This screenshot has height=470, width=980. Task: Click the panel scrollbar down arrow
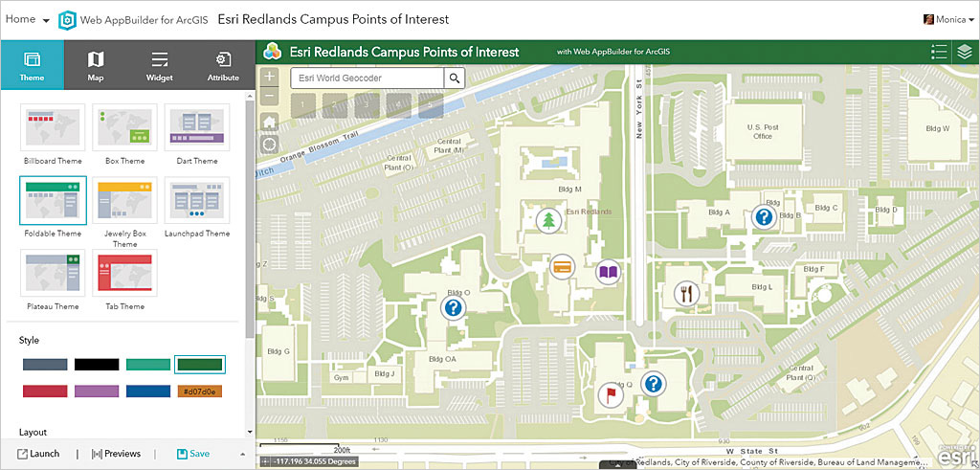(250, 432)
